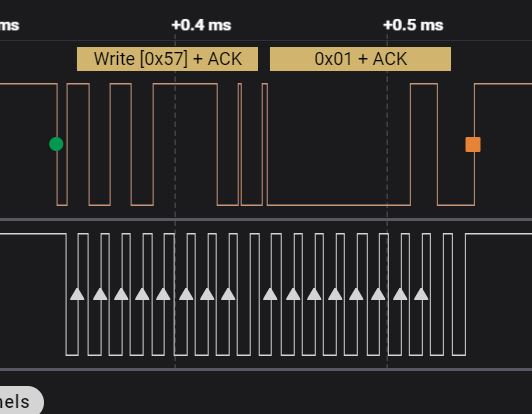Image resolution: width=532 pixels, height=414 pixels.
Task: Click the partially visible channels button at bottom left
Action: coord(20,400)
